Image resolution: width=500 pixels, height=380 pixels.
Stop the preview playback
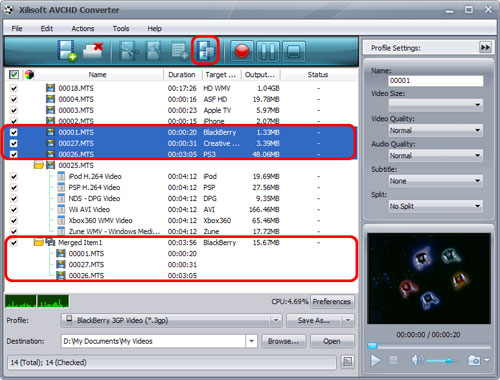point(393,360)
